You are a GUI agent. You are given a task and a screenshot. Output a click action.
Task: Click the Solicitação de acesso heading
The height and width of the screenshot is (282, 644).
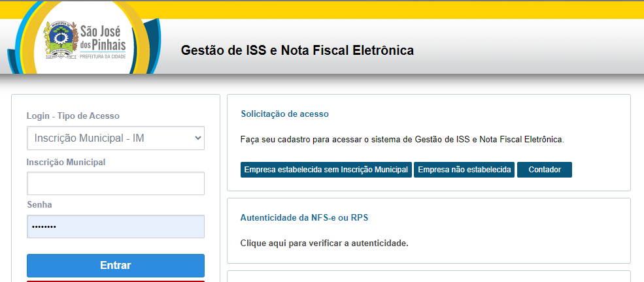[x=284, y=114]
